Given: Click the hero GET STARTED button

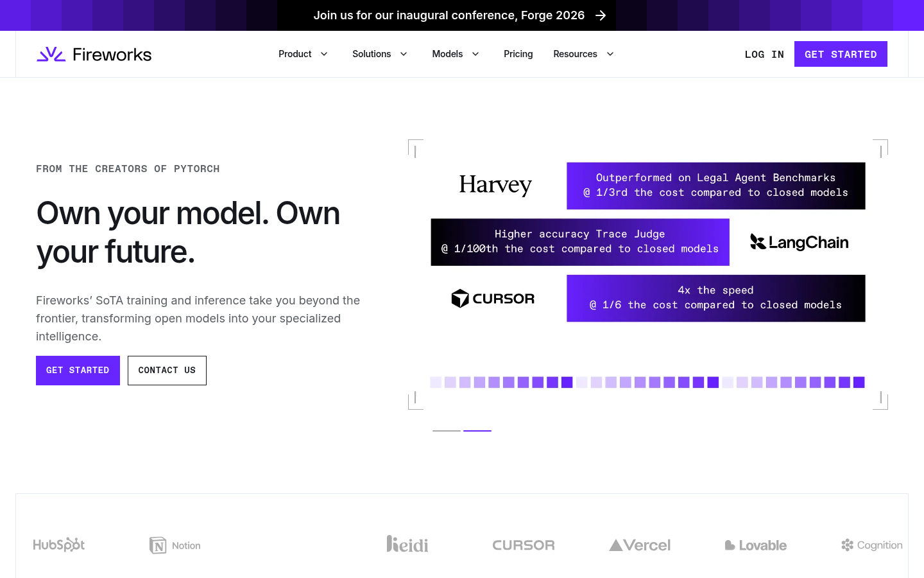Looking at the screenshot, I should 78,371.
